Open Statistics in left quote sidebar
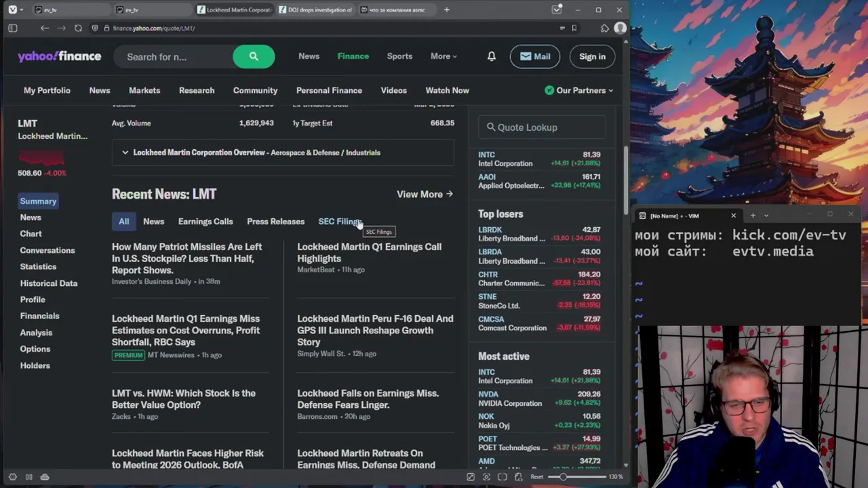This screenshot has width=868, height=488. pyautogui.click(x=38, y=266)
